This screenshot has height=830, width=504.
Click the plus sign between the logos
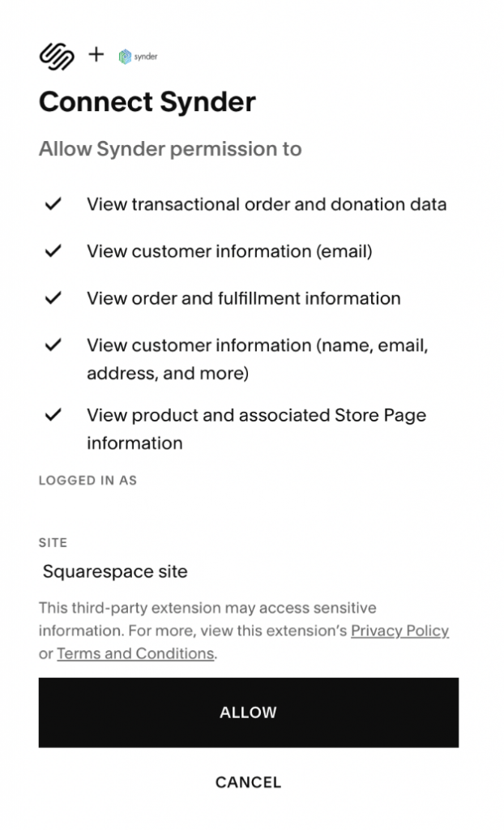coord(96,55)
